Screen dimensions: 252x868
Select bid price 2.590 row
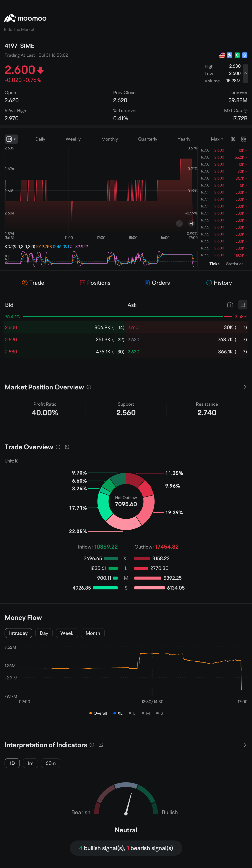(64, 340)
